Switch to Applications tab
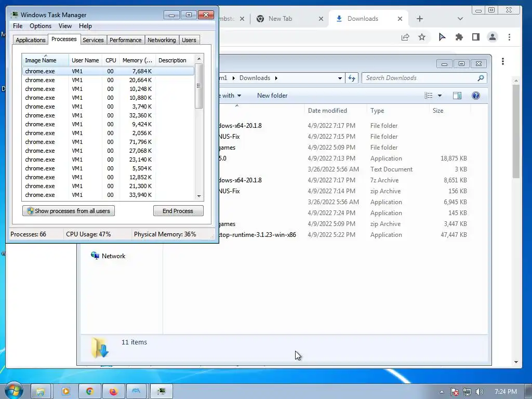Screen dimensions: 532x399 31,40
